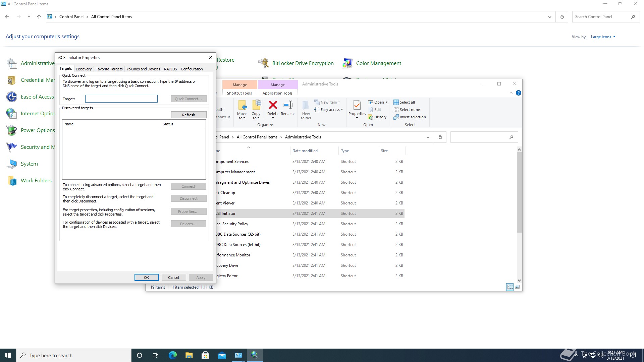Close the iSCSI Initiator Properties dialog
The image size is (644, 362).
(211, 58)
